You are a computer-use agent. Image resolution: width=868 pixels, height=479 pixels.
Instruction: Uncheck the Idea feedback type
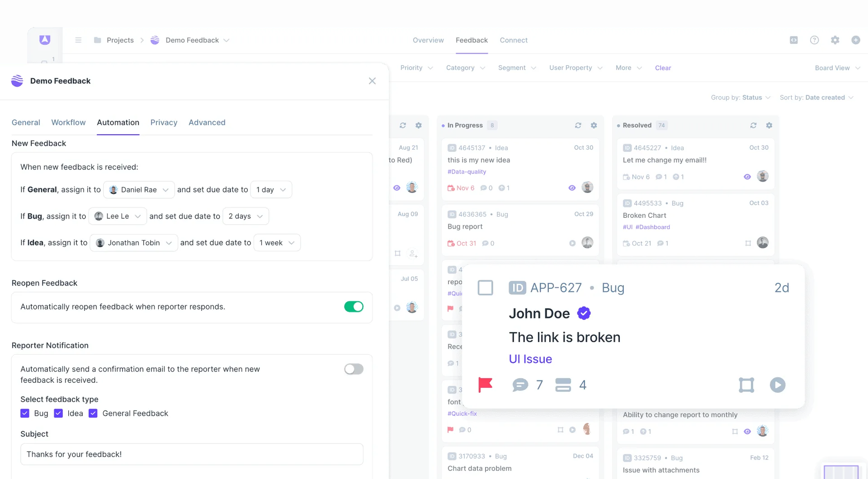click(x=58, y=413)
